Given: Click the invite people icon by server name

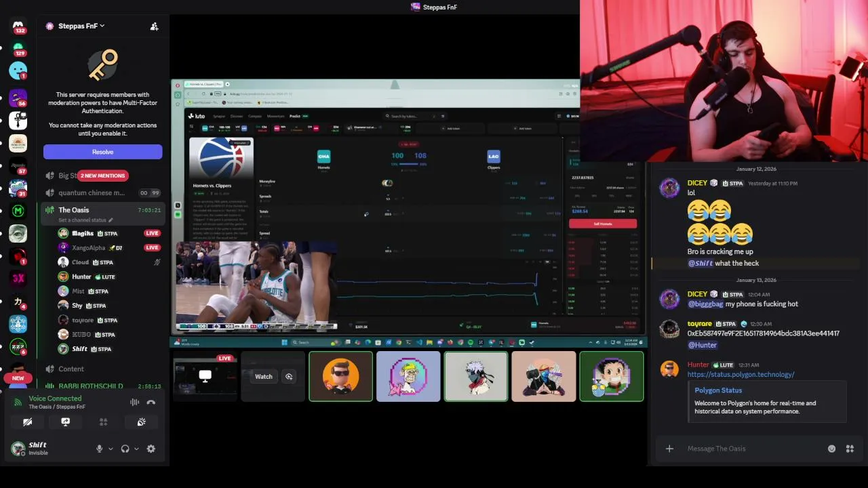Looking at the screenshot, I should click(154, 26).
